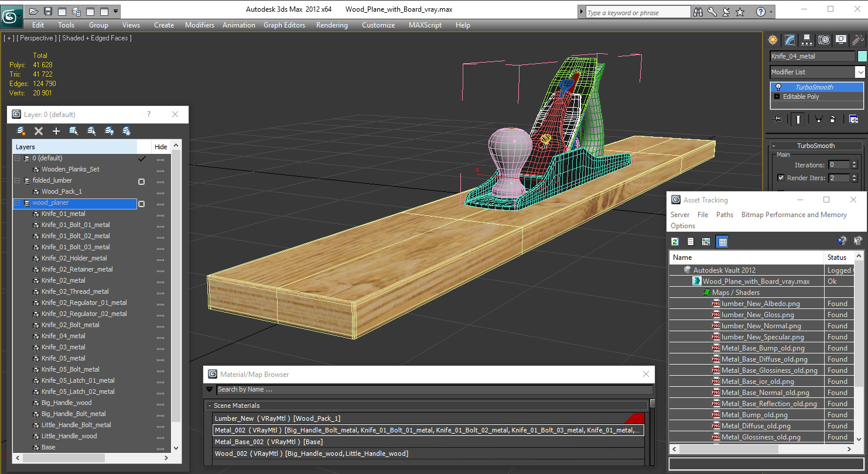The image size is (868, 474).
Task: Click Configure Modifier Sets icon
Action: point(854,119)
